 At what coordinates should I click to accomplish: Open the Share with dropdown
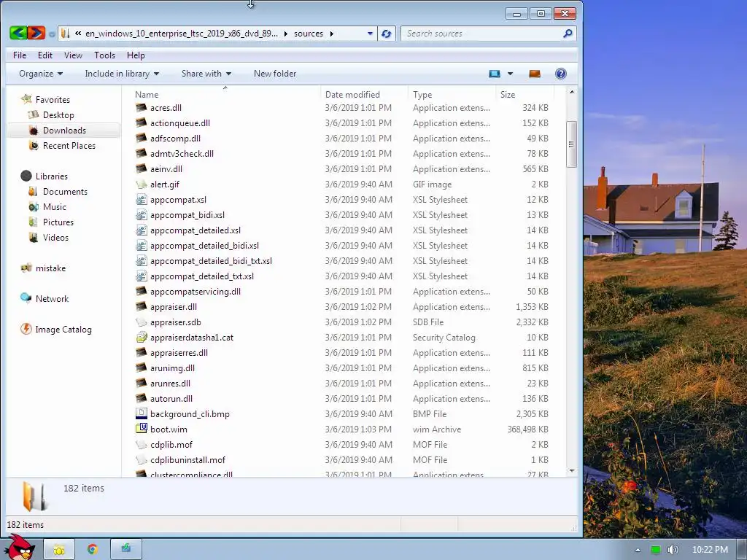(x=206, y=74)
